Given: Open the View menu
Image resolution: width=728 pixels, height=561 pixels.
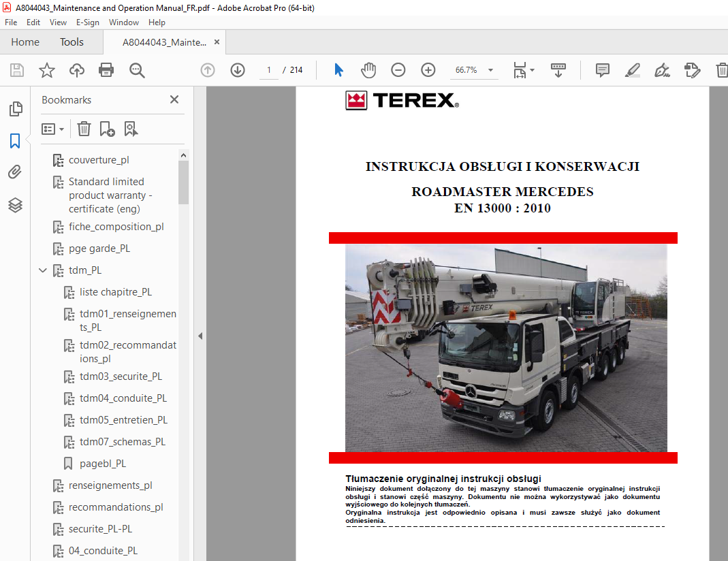Looking at the screenshot, I should click(x=58, y=22).
